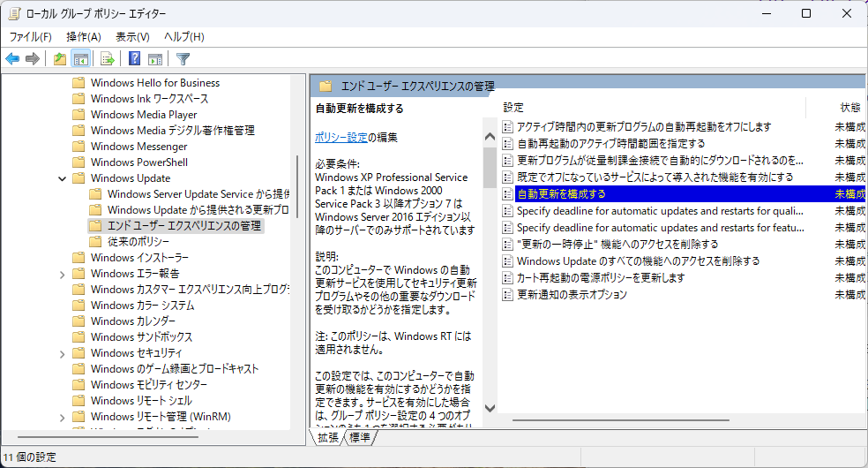Go up one level with folder icon
Image resolution: width=868 pixels, height=468 pixels.
pyautogui.click(x=60, y=58)
